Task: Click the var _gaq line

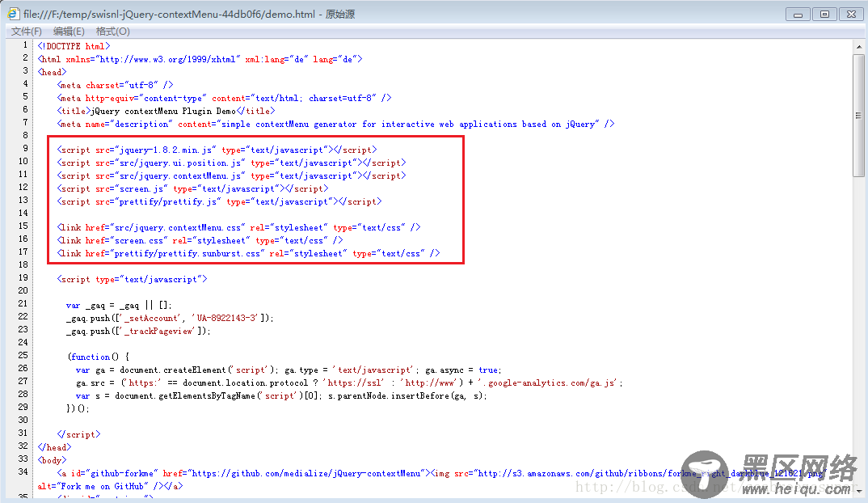Action: coord(119,305)
